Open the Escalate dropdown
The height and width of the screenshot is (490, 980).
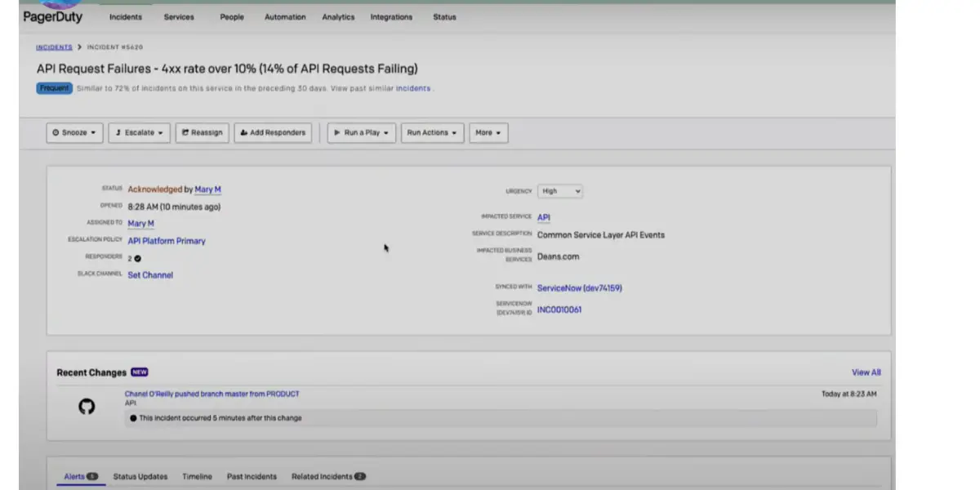140,132
